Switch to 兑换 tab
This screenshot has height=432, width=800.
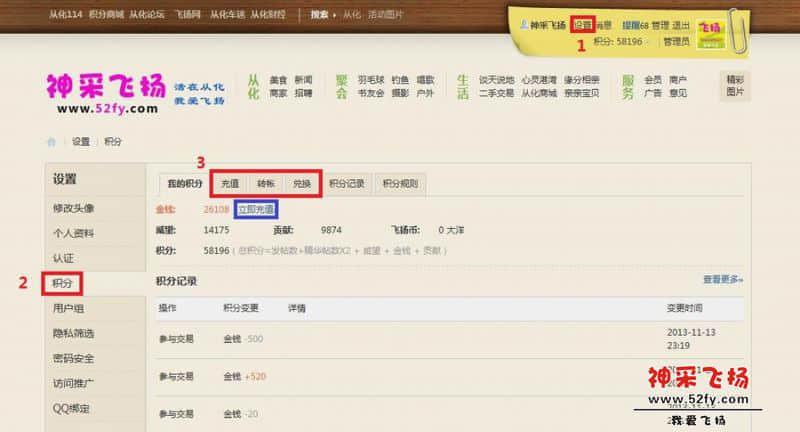pyautogui.click(x=302, y=184)
